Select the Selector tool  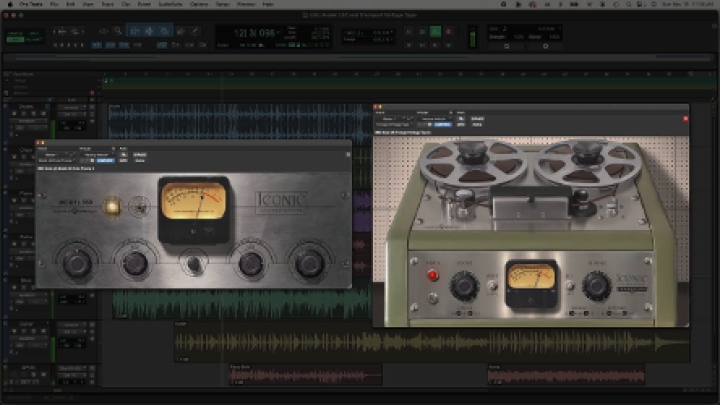point(149,31)
